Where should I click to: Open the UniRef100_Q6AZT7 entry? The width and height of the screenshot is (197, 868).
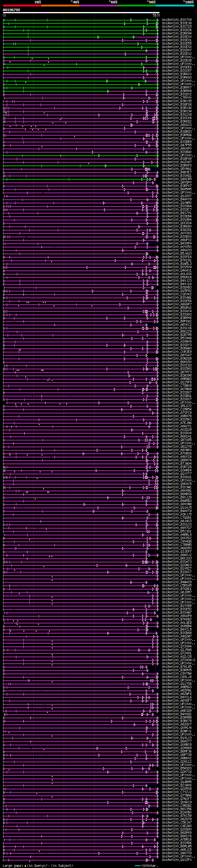click(177, 741)
